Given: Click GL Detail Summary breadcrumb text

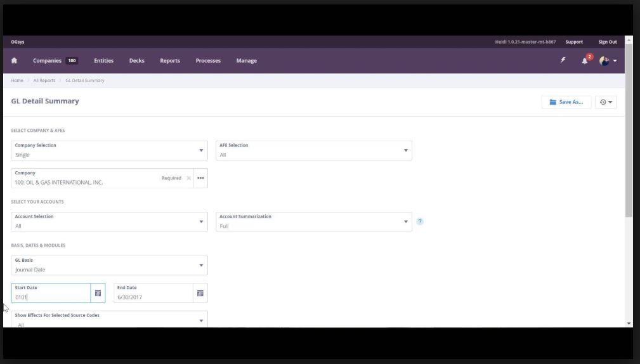Looking at the screenshot, I should coord(85,81).
